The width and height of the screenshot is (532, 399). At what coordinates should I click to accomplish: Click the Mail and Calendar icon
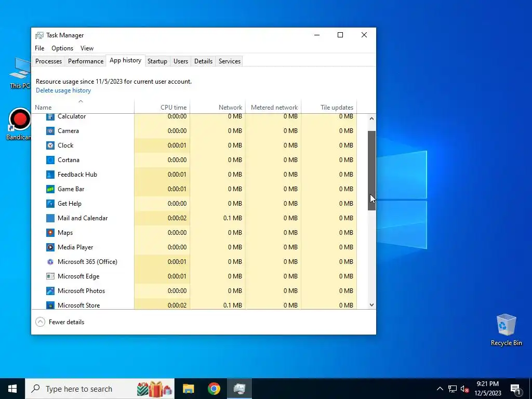(x=50, y=218)
